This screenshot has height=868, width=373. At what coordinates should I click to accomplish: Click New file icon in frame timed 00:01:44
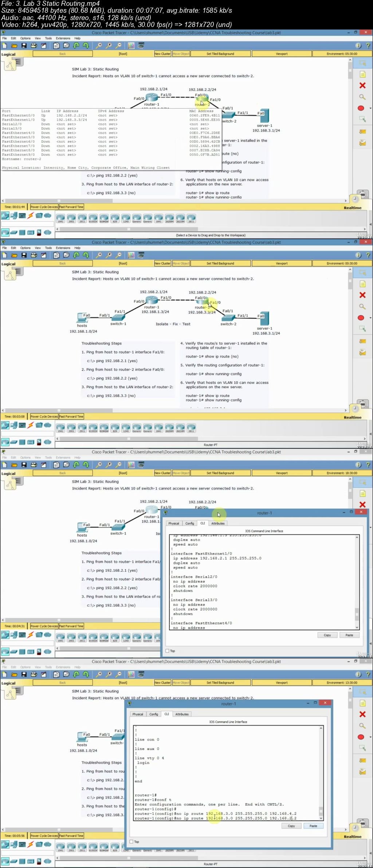[5, 46]
